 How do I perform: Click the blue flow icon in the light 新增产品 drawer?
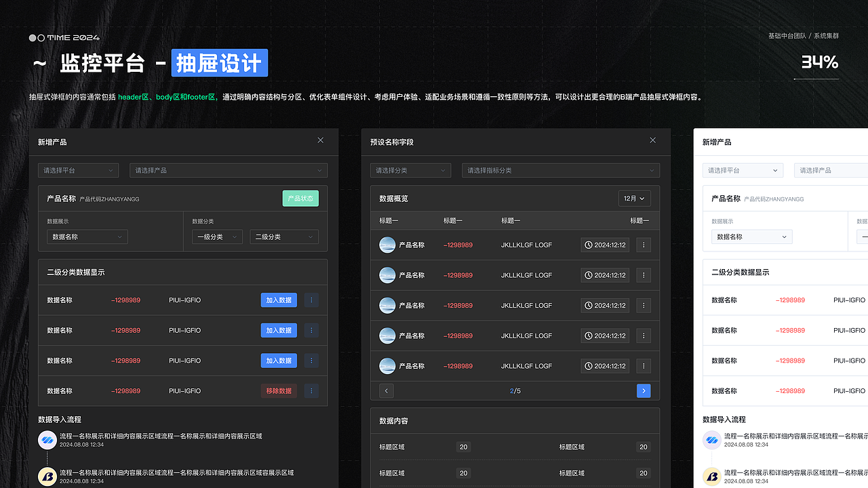[x=712, y=440]
